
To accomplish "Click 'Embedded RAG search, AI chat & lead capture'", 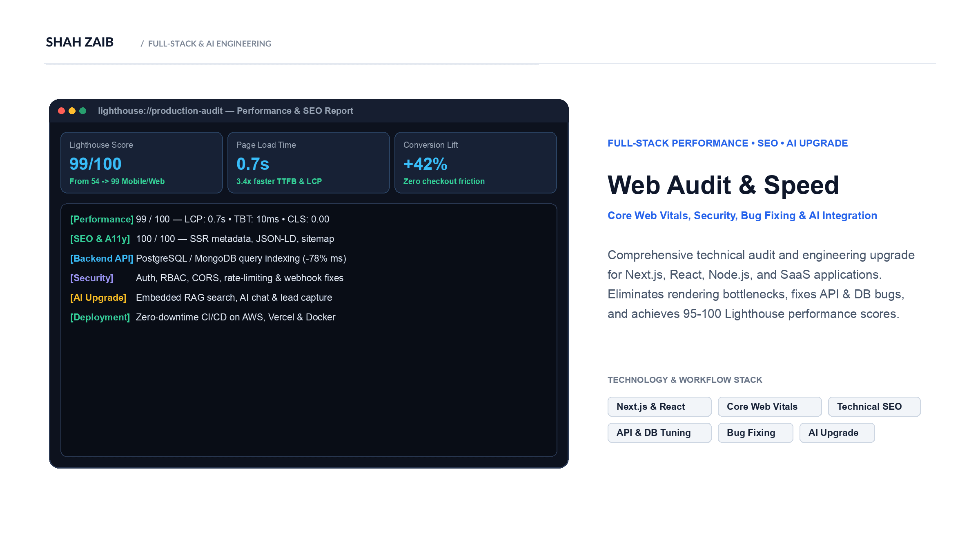I will (234, 298).
